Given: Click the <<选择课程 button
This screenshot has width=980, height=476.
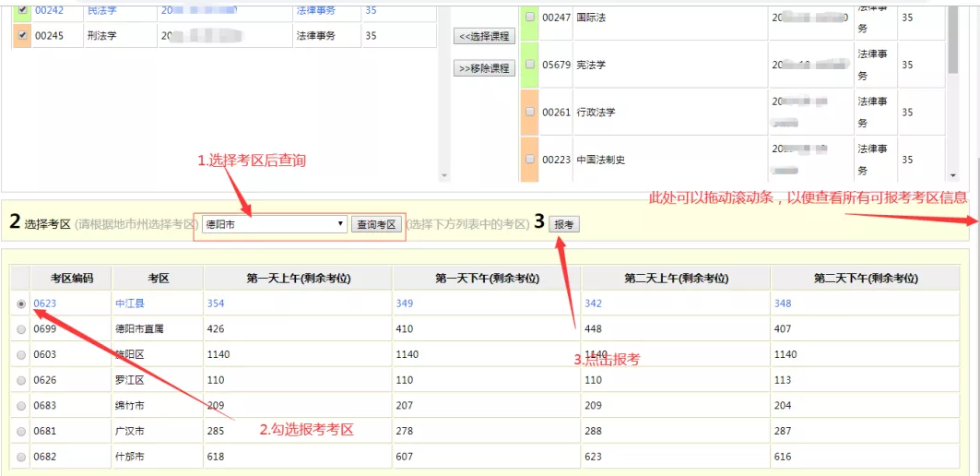Looking at the screenshot, I should (x=484, y=36).
